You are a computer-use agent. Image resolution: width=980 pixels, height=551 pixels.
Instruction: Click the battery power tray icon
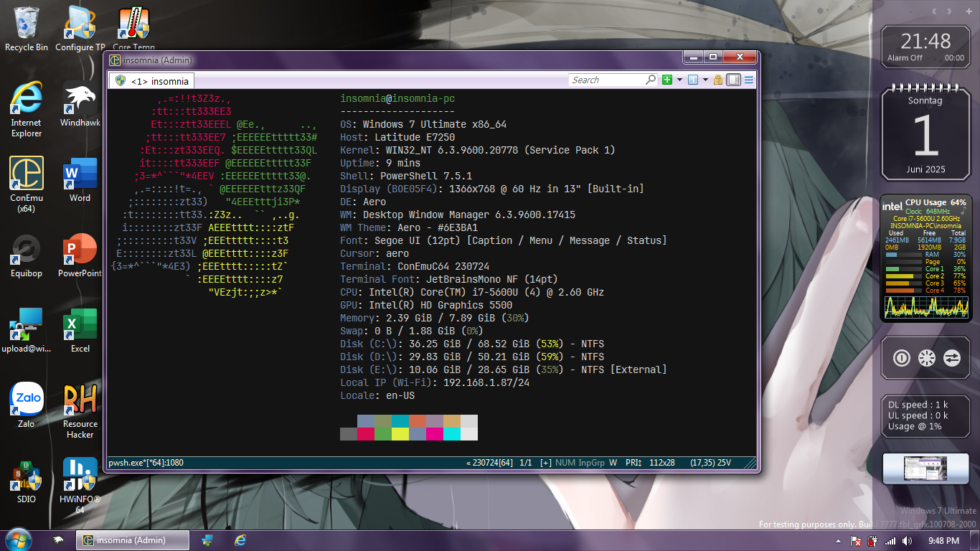pyautogui.click(x=872, y=541)
